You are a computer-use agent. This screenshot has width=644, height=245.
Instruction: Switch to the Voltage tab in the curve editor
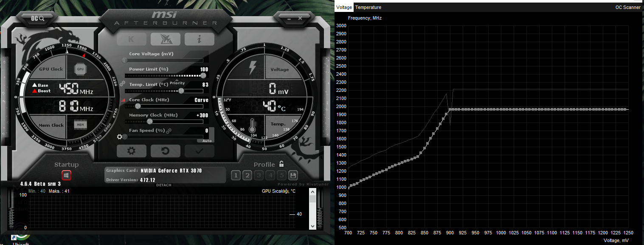pyautogui.click(x=344, y=7)
